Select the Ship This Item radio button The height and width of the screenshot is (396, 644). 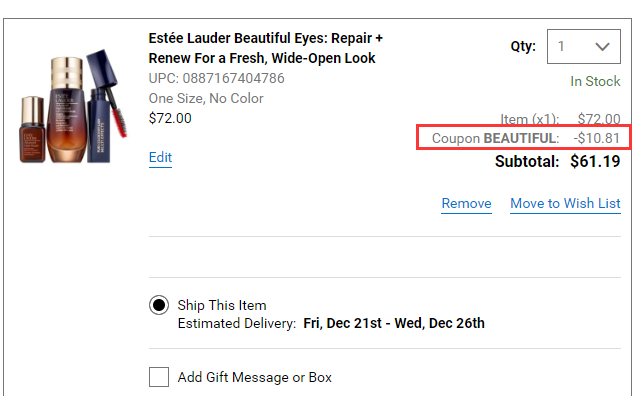point(159,305)
